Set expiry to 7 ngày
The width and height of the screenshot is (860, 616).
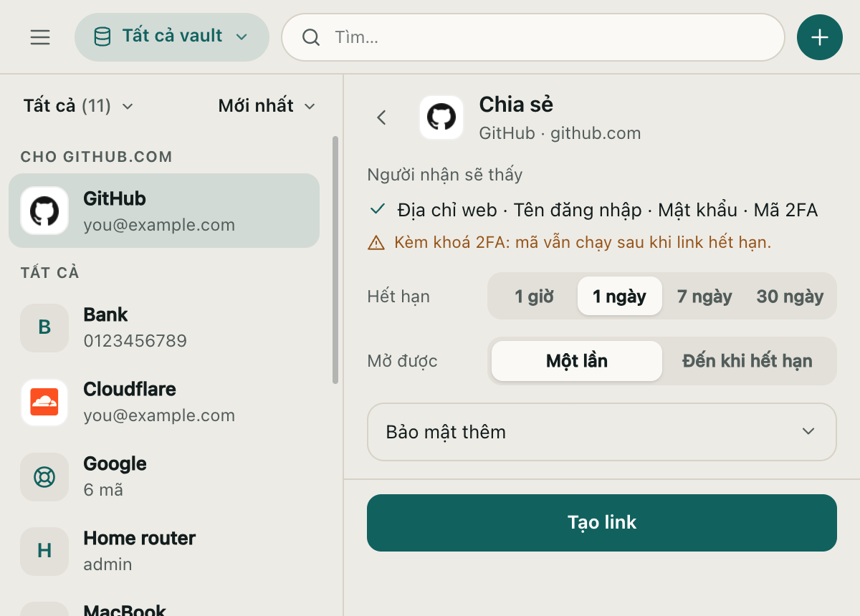704,296
